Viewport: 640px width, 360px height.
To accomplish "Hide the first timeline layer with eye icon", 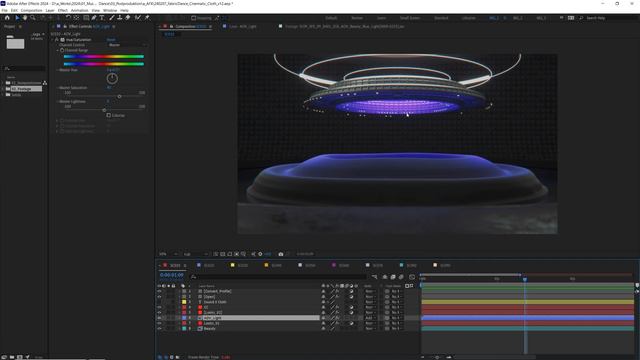I will pos(159,291).
